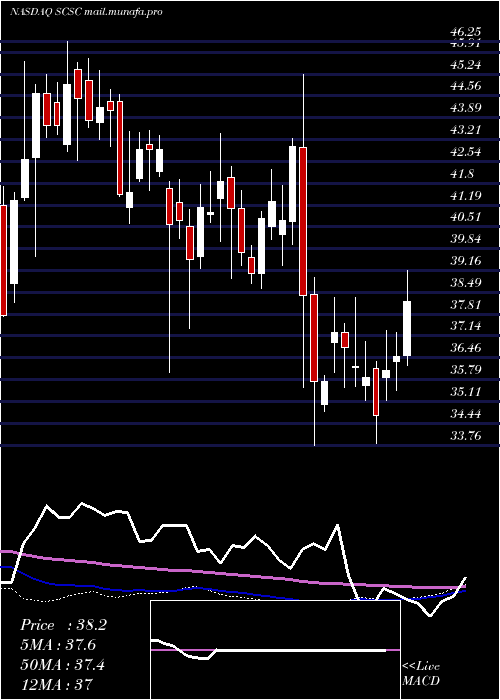Select the 37.81 price label
Image resolution: width=500 pixels, height=700 pixels.
[465, 305]
